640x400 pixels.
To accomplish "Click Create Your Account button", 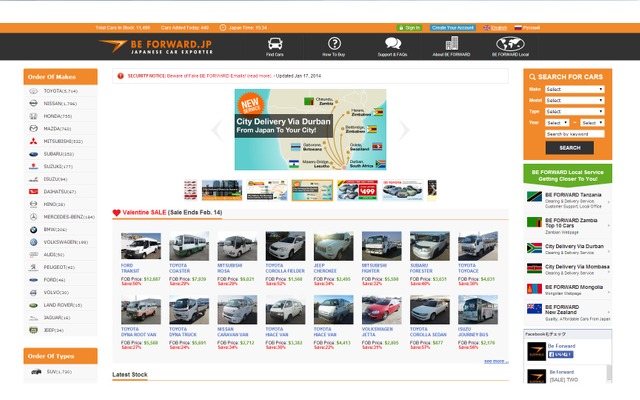I will coord(453,28).
